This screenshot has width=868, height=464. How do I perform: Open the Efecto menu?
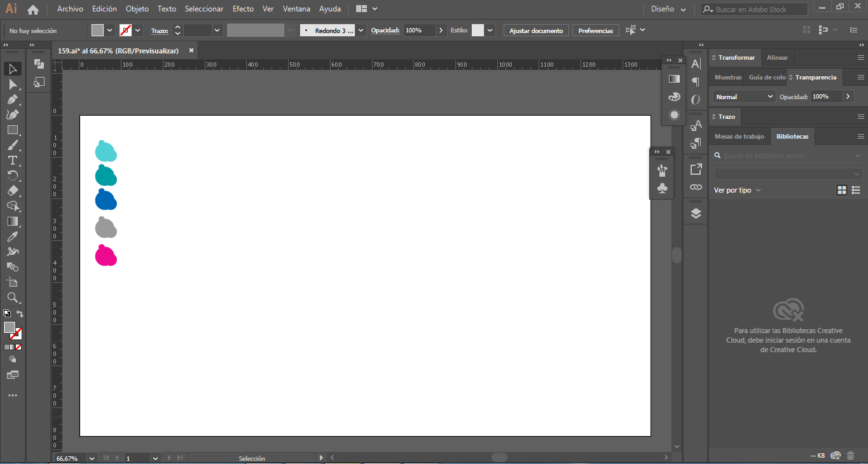pos(243,9)
